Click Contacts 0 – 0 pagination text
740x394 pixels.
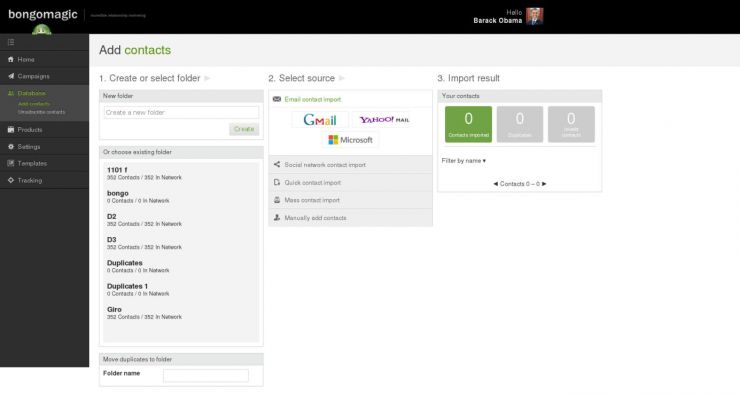pos(520,184)
